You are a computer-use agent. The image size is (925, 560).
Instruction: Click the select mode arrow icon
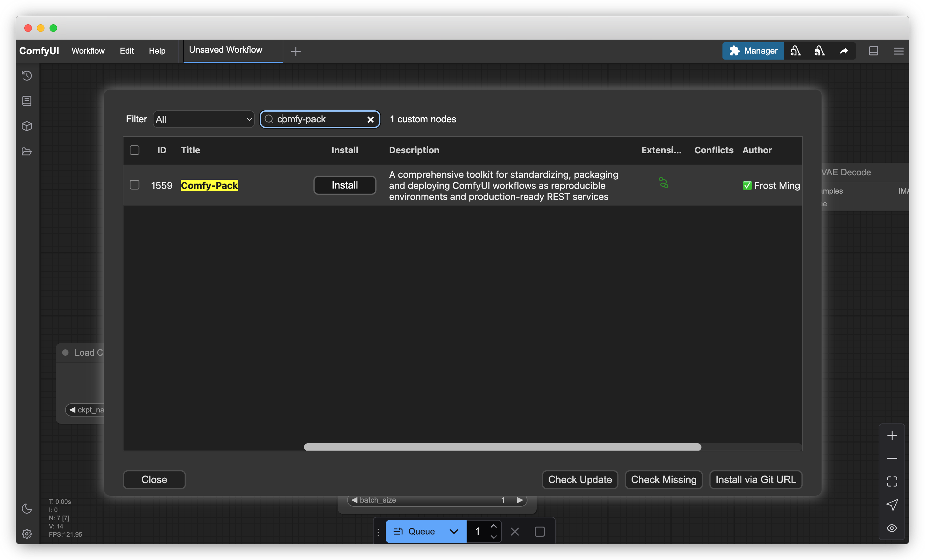click(x=892, y=505)
